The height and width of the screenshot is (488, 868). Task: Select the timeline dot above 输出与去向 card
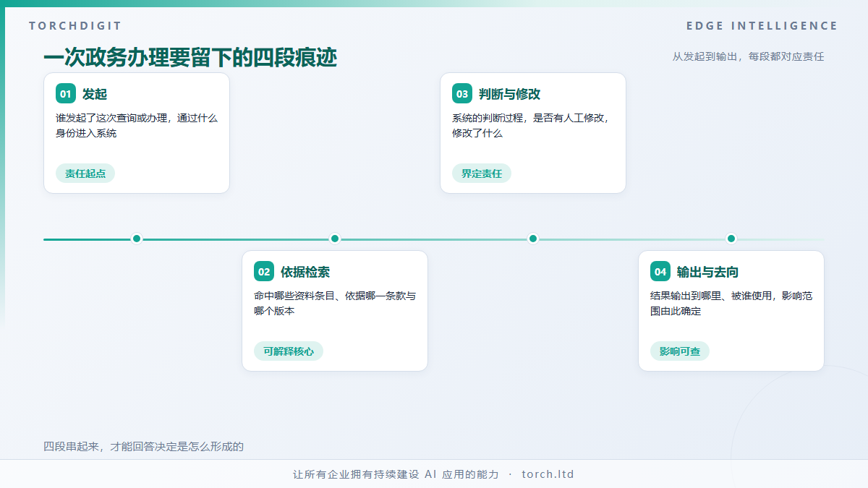[731, 239]
